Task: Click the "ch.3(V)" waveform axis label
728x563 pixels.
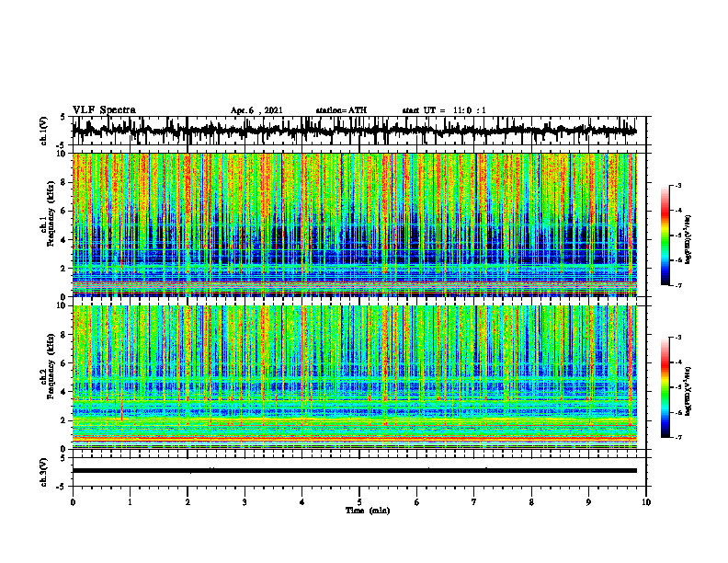Action: [x=44, y=472]
